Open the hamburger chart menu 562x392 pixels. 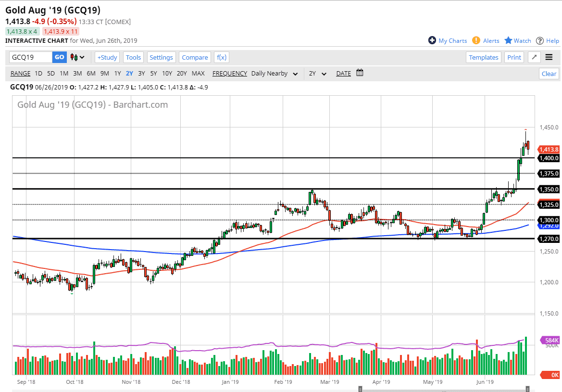click(x=549, y=57)
